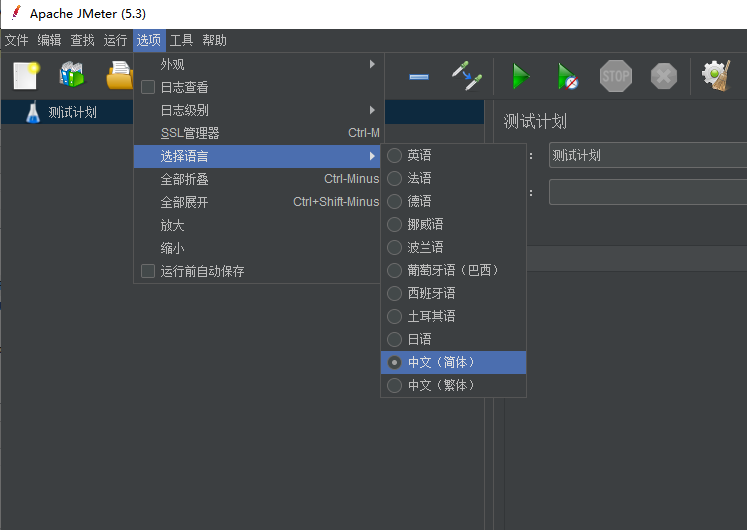
Task: Click the Open file folder icon
Action: point(120,75)
